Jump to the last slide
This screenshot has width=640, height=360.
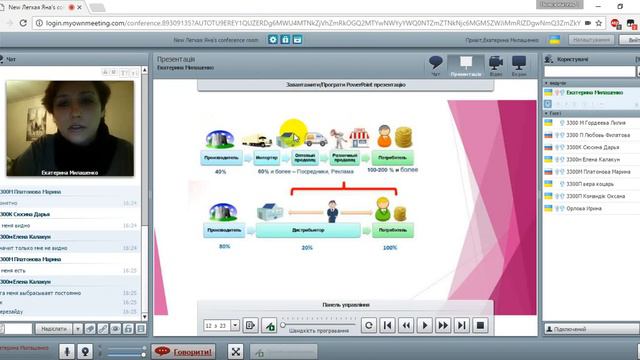[462, 325]
